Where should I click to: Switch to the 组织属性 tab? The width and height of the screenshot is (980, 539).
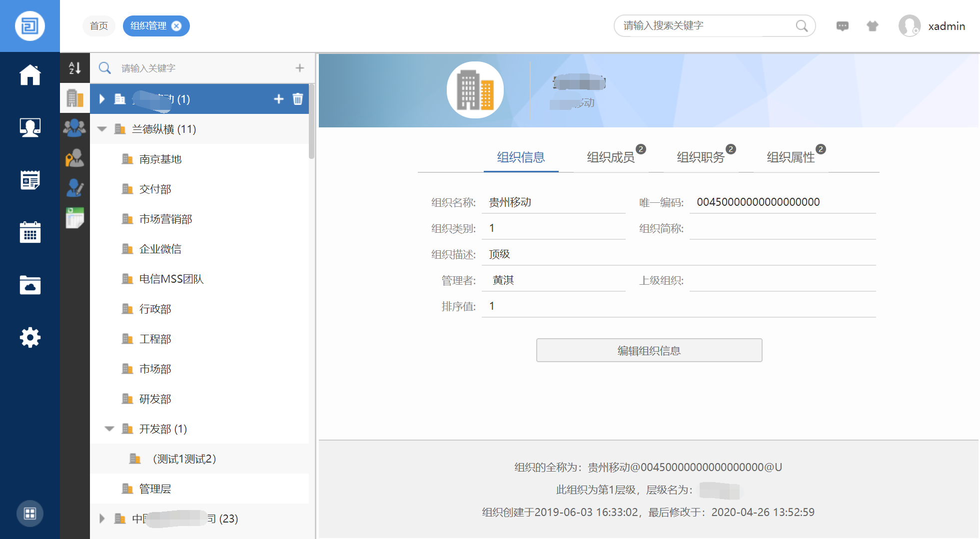(791, 157)
